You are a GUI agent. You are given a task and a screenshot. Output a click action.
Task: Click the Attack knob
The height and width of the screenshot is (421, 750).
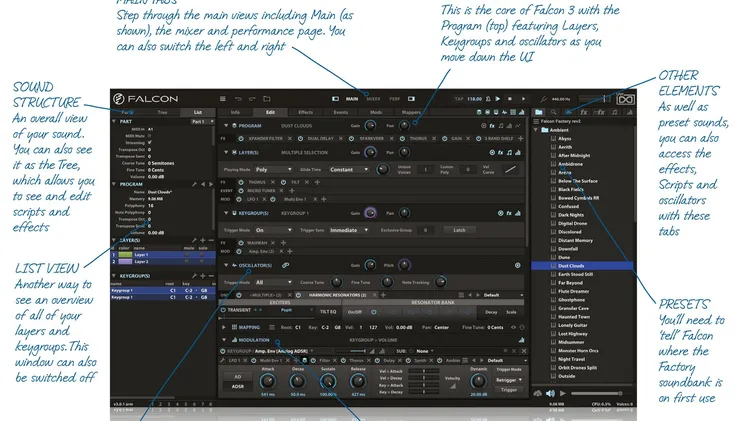pos(268,381)
